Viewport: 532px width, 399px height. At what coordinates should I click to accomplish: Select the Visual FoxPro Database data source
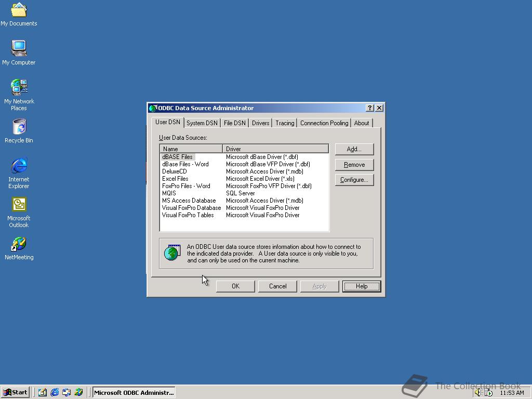191,208
